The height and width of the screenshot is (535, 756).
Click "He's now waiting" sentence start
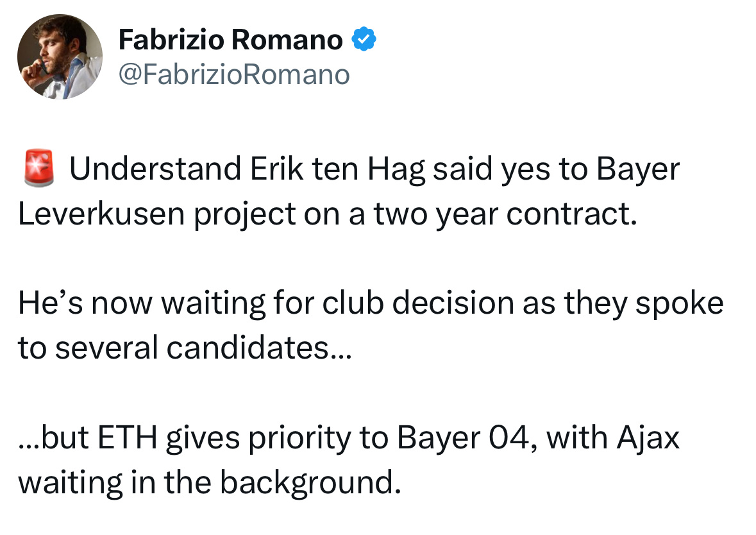(x=142, y=304)
